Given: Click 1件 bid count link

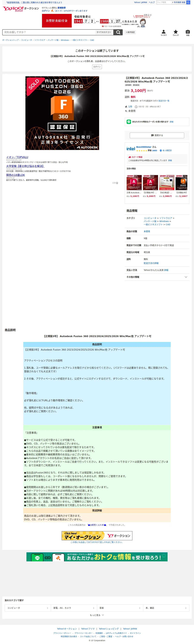Looking at the screenshot, I should coord(130,107).
